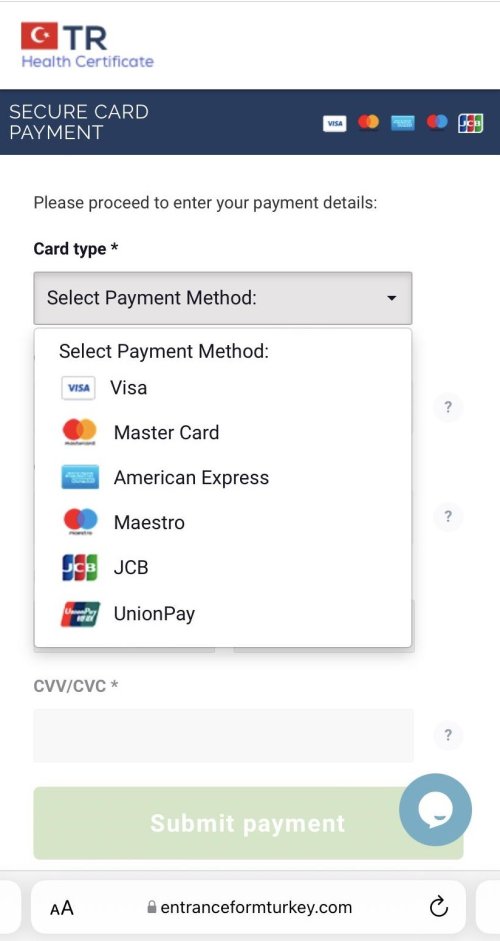Click the CVV/CVC help question mark

click(x=448, y=735)
